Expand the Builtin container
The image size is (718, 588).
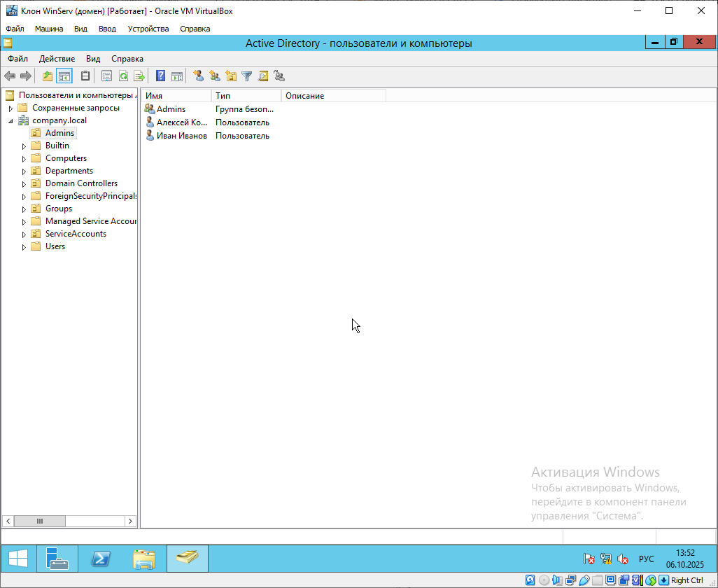(24, 146)
